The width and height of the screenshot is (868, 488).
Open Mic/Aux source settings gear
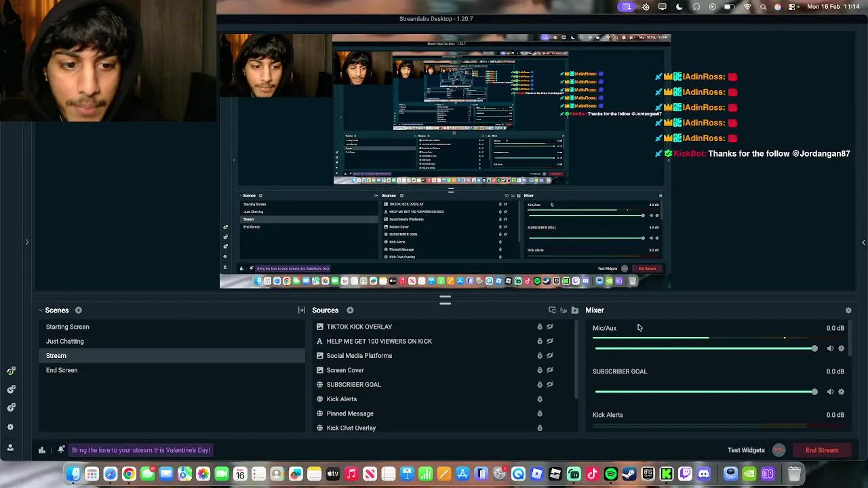click(x=842, y=348)
